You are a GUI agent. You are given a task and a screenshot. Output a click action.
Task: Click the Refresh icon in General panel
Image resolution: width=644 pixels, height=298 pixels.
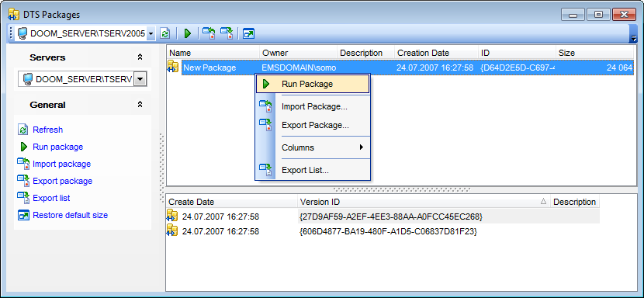(23, 130)
